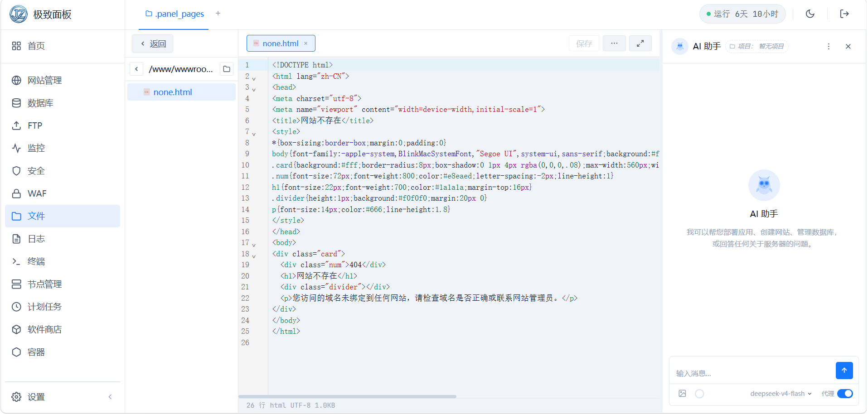Open 计划任务 scheduled tasks
The image size is (868, 414).
pos(63,307)
